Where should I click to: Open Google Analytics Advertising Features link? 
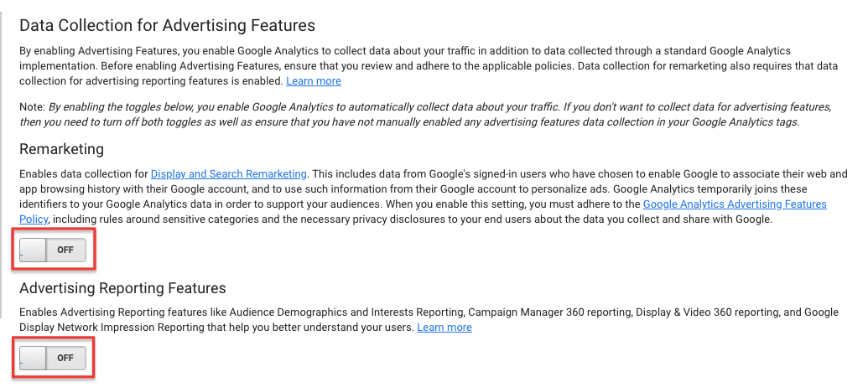(735, 204)
